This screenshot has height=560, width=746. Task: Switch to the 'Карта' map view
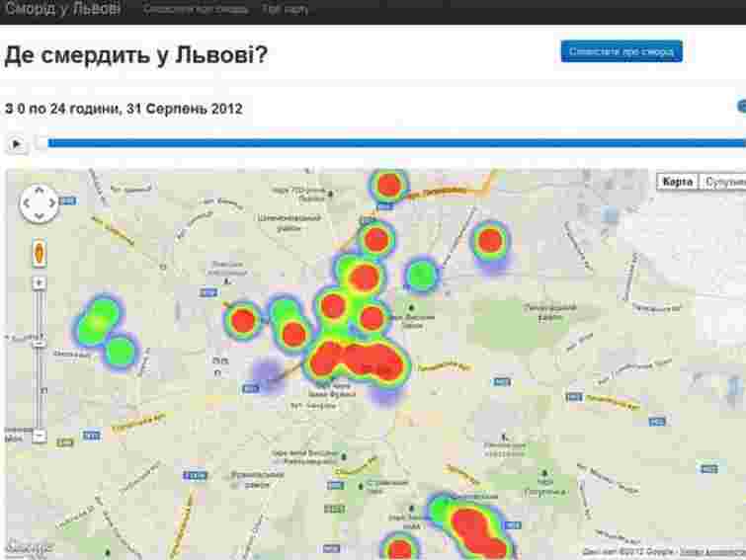678,182
